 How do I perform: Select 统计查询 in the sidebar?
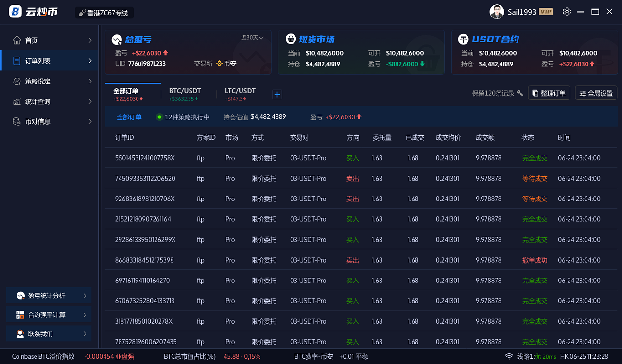(49, 101)
